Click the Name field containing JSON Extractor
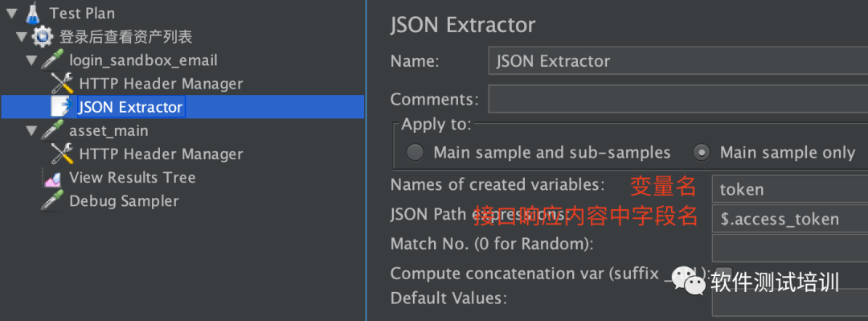Screen dimensions: 868x321 point(678,61)
